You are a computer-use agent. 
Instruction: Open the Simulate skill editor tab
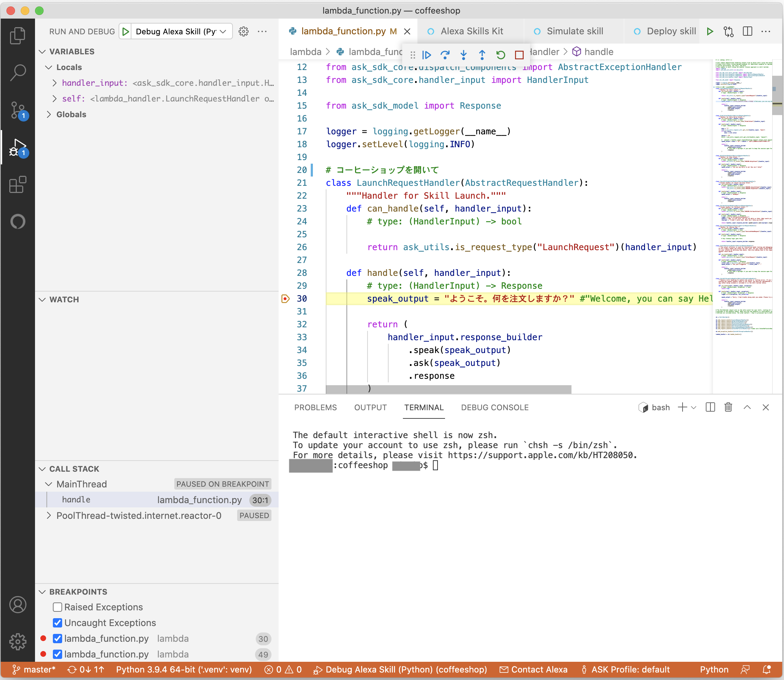[x=574, y=31]
